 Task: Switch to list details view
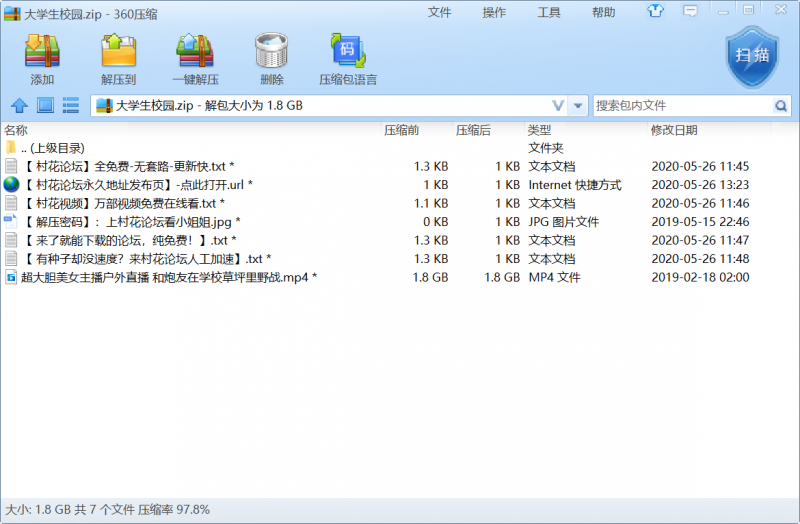[71, 105]
